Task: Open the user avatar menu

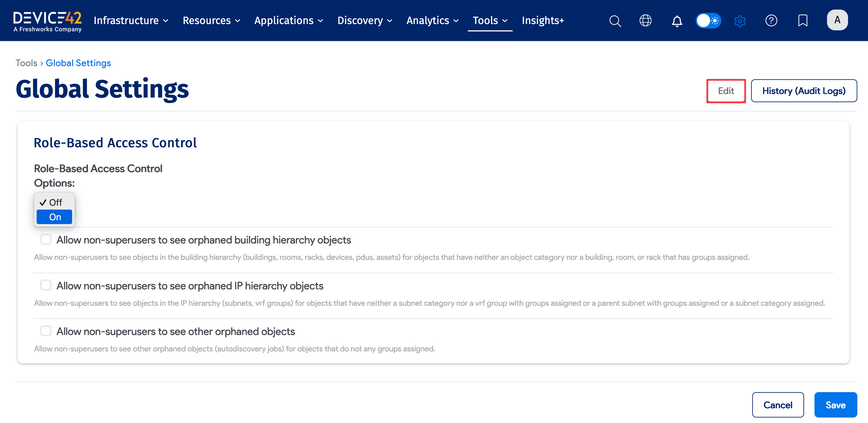Action: tap(837, 20)
